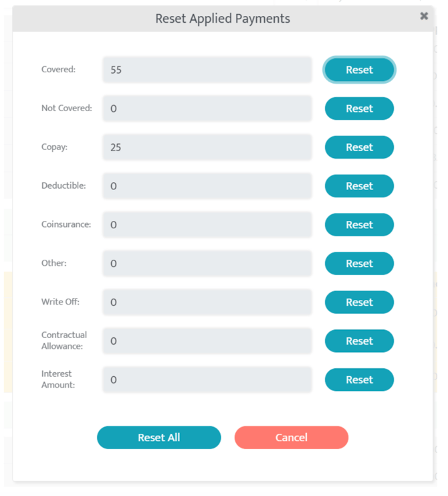This screenshot has width=448, height=496.
Task: Focus the Deductible input field
Action: (x=207, y=186)
